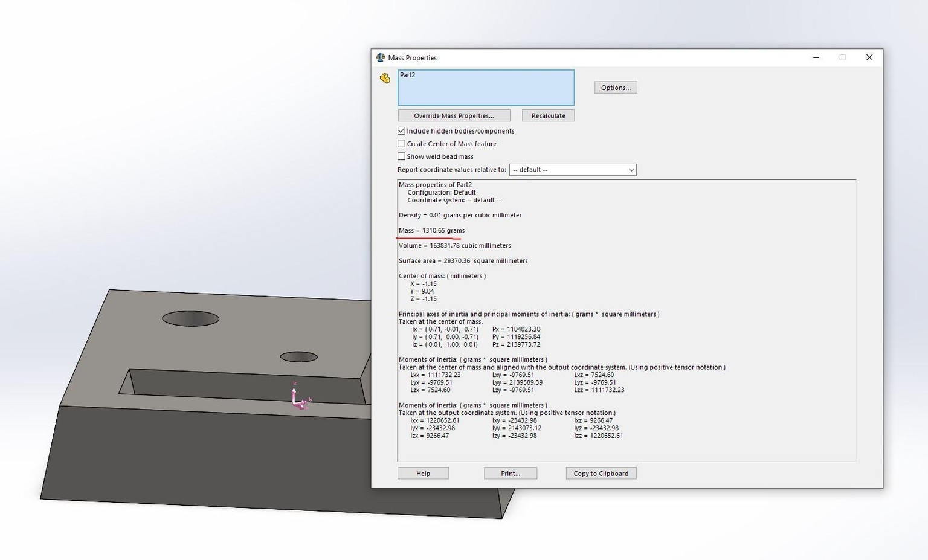928x560 pixels.
Task: Enable Create Center of Mass feature
Action: pos(401,143)
